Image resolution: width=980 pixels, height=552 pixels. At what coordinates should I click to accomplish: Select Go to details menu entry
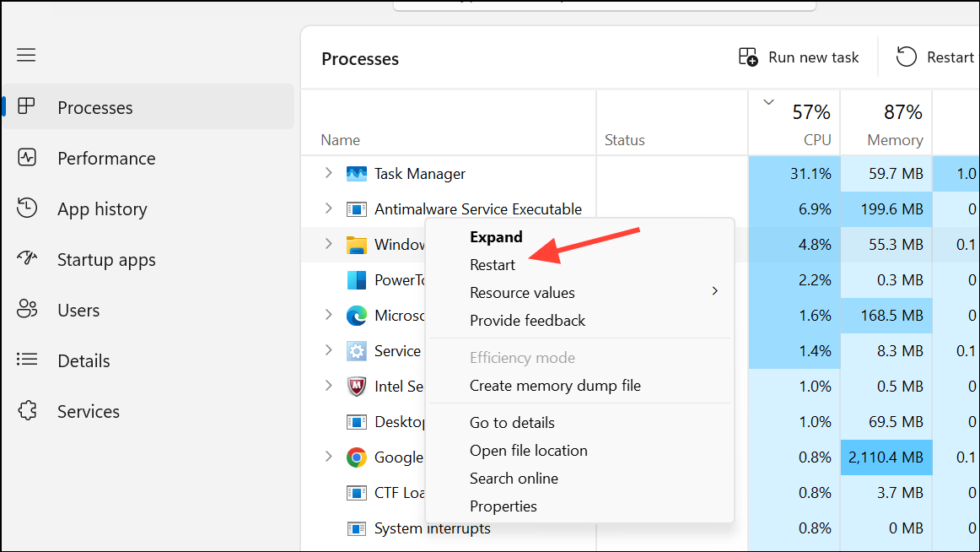[x=512, y=423]
